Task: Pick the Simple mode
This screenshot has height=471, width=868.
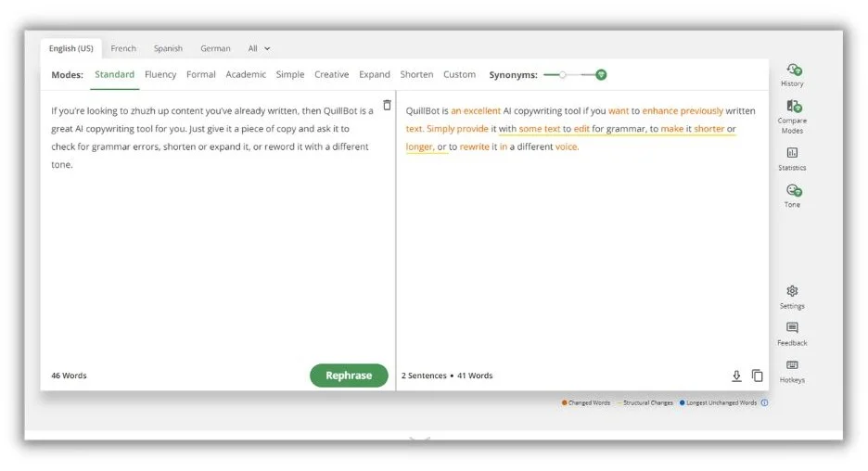Action: coord(290,74)
